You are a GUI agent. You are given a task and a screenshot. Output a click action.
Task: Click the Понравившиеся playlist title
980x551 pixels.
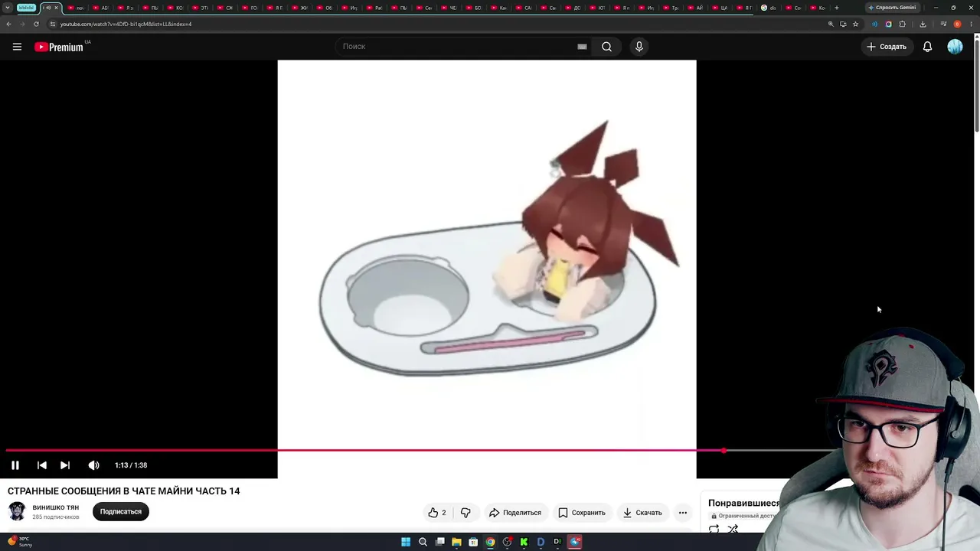[743, 503]
